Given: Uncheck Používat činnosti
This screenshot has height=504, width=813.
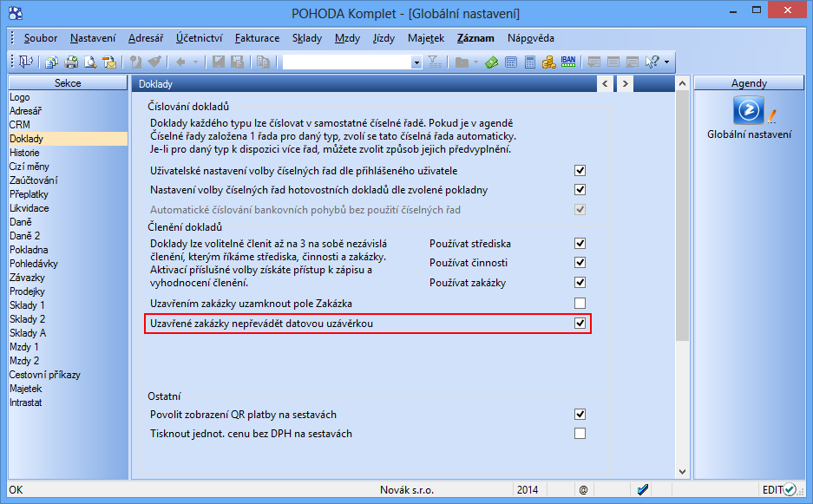Looking at the screenshot, I should point(580,262).
